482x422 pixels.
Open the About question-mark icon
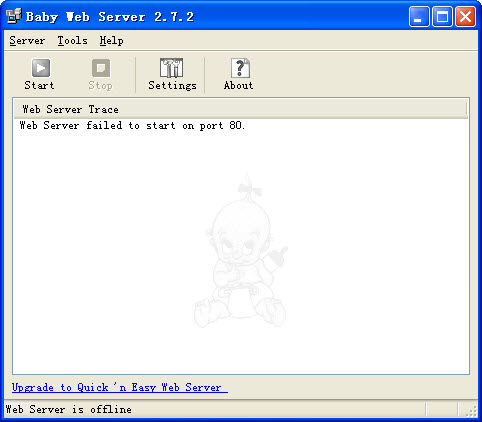[240, 68]
